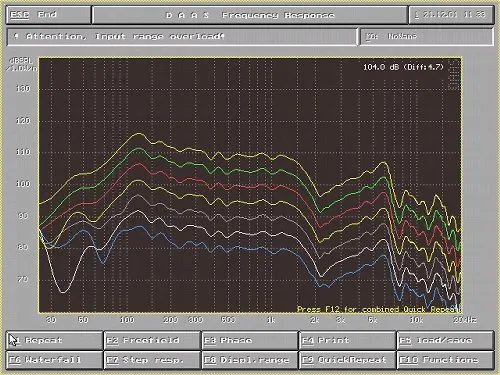The height and width of the screenshot is (375, 500).
Task: Click the 100 dB axis value
Action: click(23, 184)
